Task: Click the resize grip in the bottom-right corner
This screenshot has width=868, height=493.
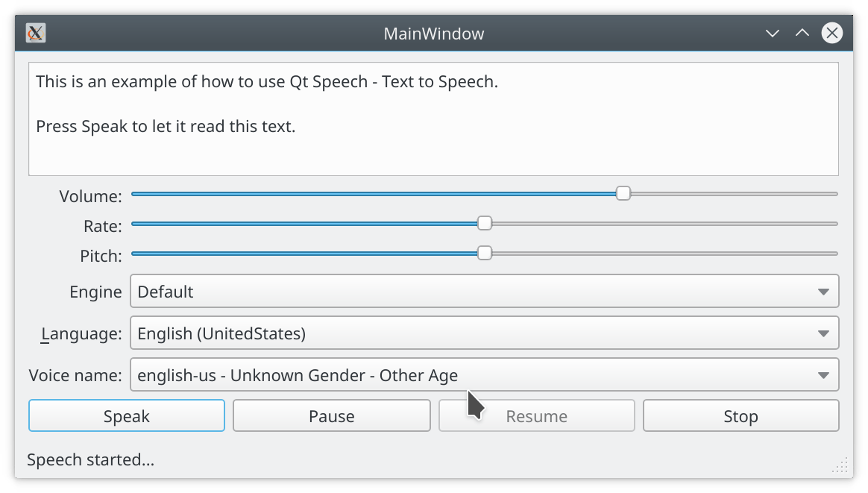Action: point(840,465)
